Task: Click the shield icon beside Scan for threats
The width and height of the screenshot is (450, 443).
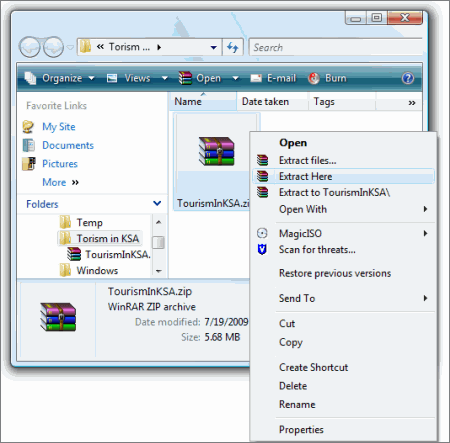Action: pyautogui.click(x=262, y=249)
